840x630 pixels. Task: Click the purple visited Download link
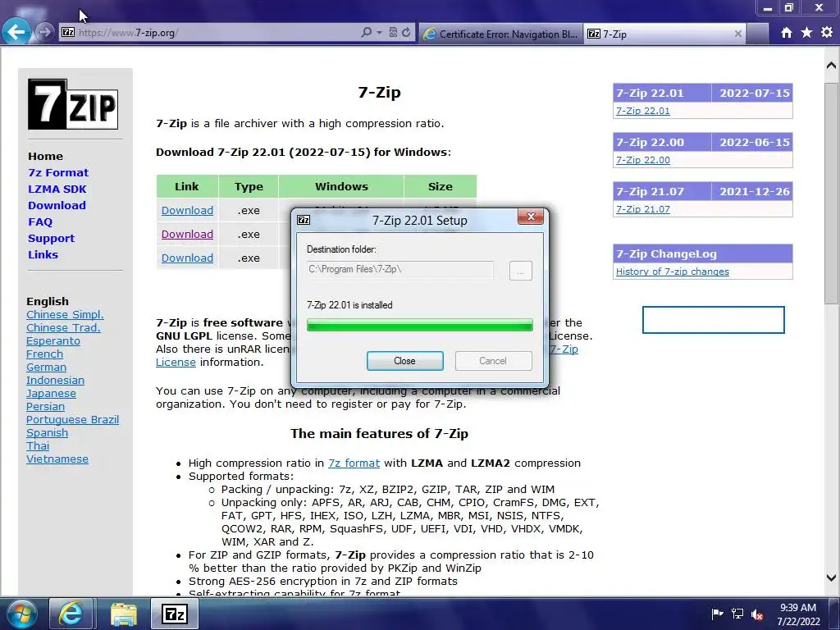pyautogui.click(x=188, y=234)
